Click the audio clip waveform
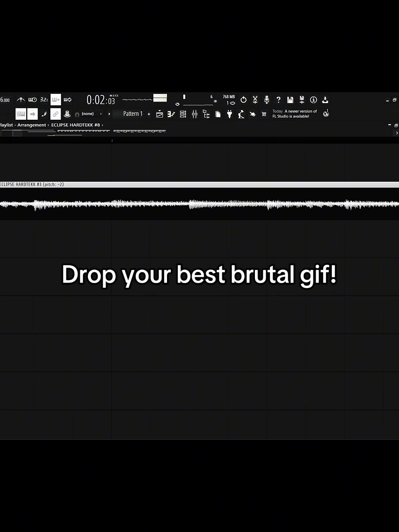The width and height of the screenshot is (399, 532). click(199, 204)
